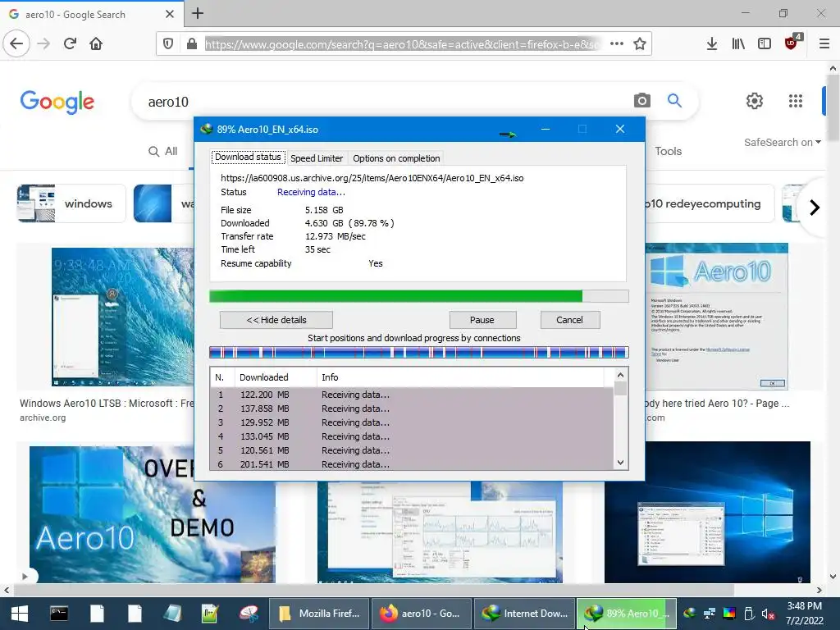840x630 pixels.
Task: Select connection row 4 with 133.045 MB
Action: click(412, 436)
